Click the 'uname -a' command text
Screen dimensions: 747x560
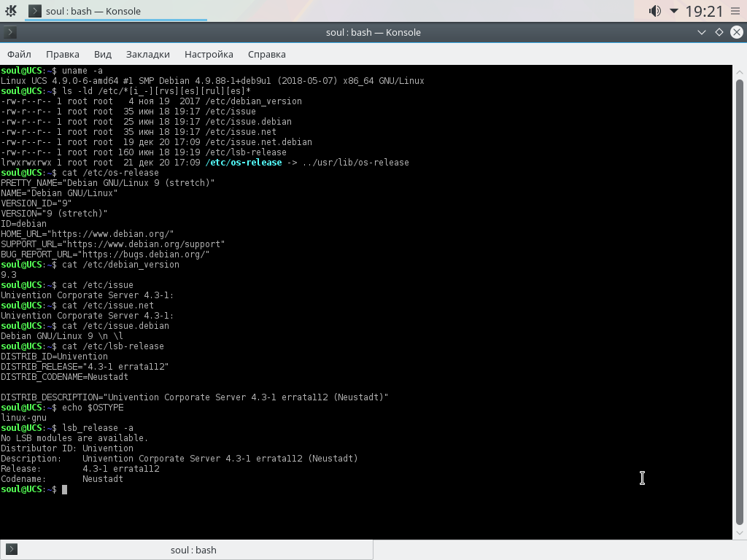[82, 71]
